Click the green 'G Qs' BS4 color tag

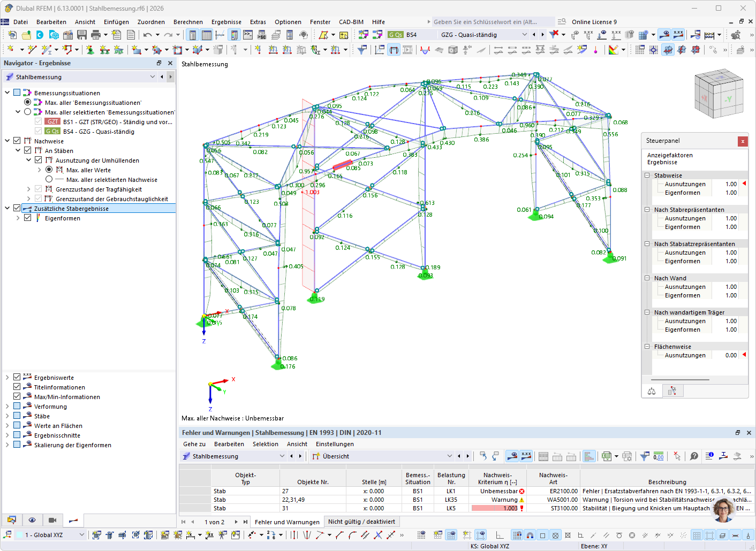pos(52,132)
